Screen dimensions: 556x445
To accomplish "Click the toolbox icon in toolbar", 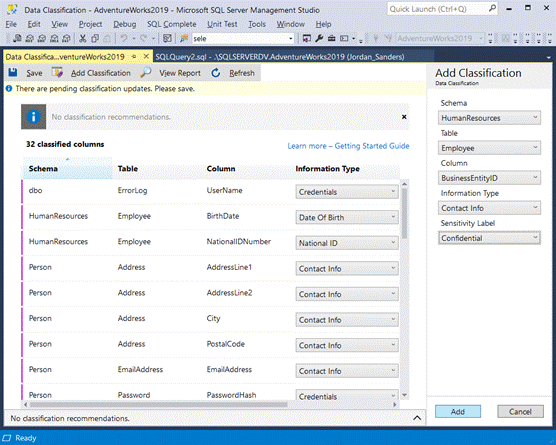I will (x=331, y=38).
